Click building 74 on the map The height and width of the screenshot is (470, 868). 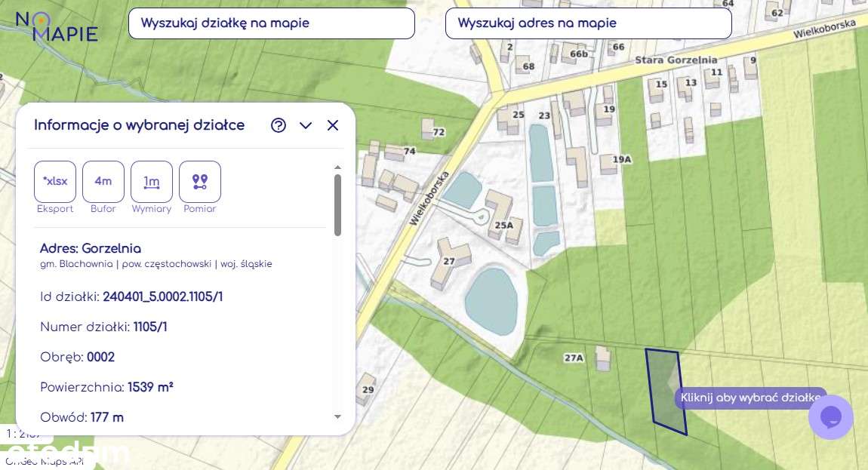[x=394, y=153]
